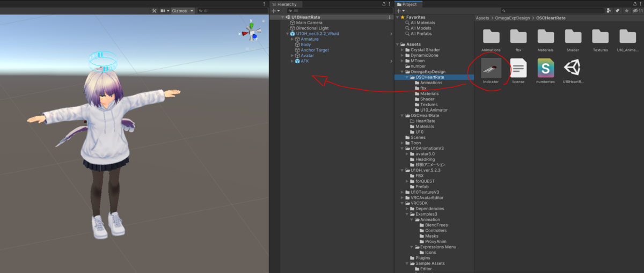Open prefab arrow beside AFK
Screen dimensions: 644x273
coord(391,61)
